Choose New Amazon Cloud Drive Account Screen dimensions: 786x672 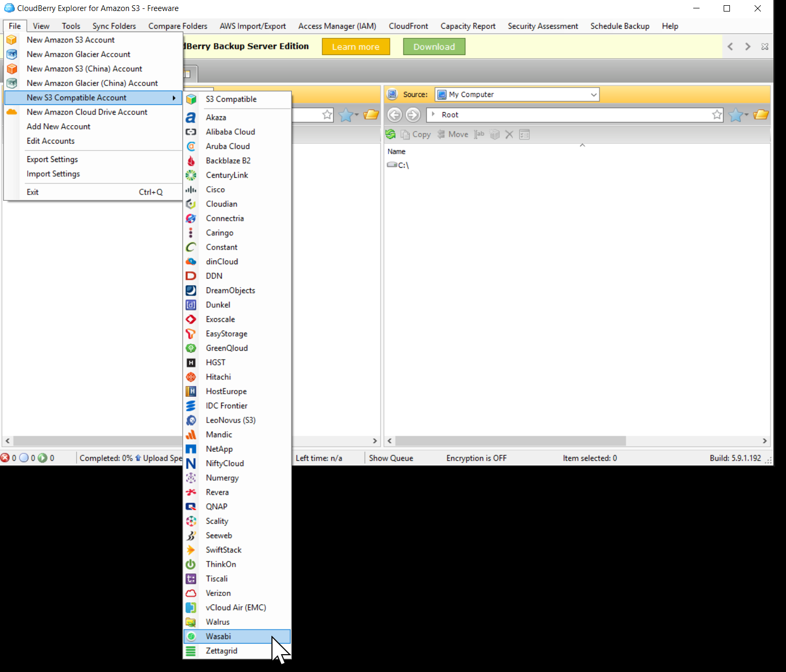point(87,112)
